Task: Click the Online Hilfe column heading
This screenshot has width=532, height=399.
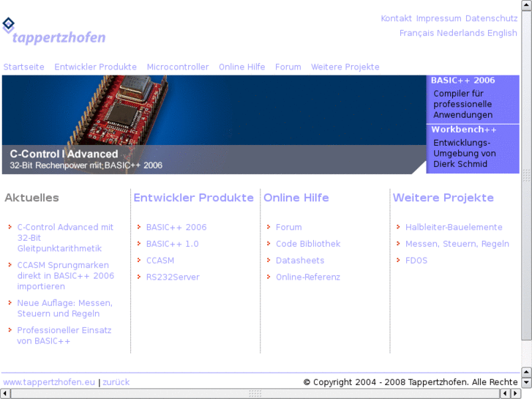Action: click(296, 198)
